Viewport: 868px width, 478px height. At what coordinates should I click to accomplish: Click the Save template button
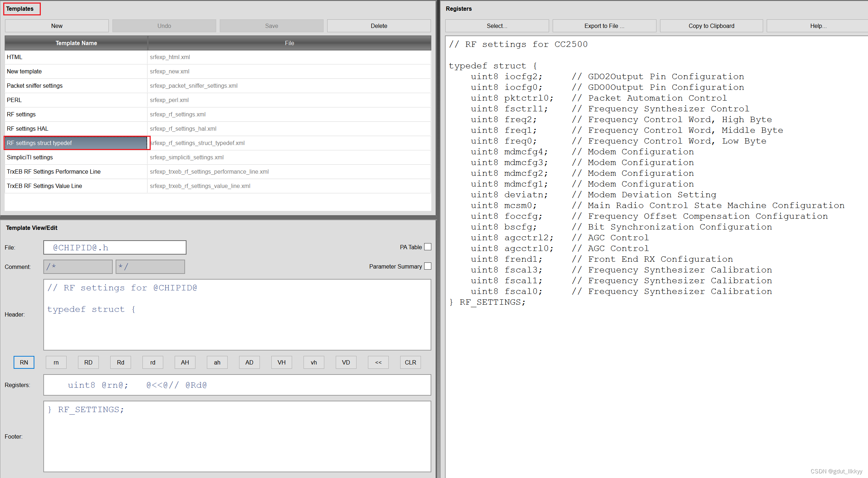271,26
